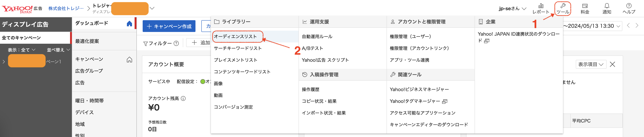The image size is (644, 137).
Task: Open Yahoo!タグマネージャー link
Action: click(415, 101)
